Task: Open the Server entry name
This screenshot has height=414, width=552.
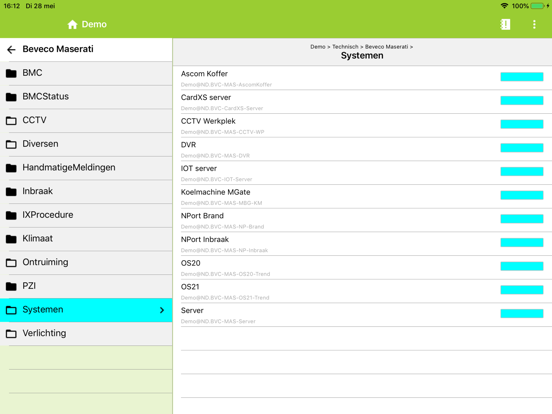Action: tap(192, 310)
